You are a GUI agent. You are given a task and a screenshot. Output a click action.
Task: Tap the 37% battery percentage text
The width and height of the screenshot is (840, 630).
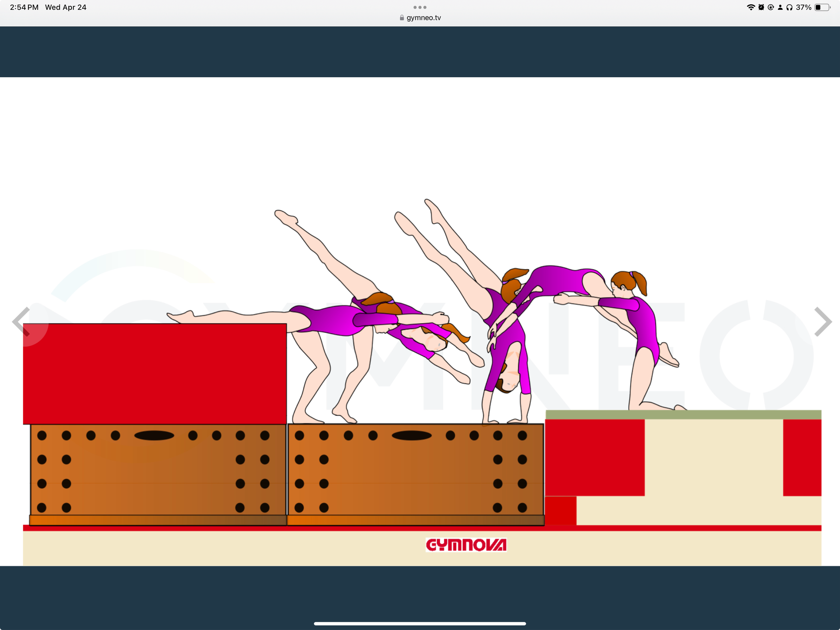pos(803,7)
